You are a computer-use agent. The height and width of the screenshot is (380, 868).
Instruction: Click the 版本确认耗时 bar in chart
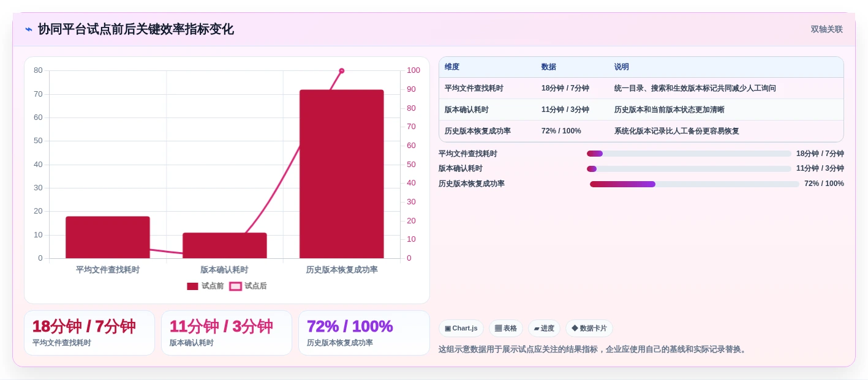coord(225,245)
